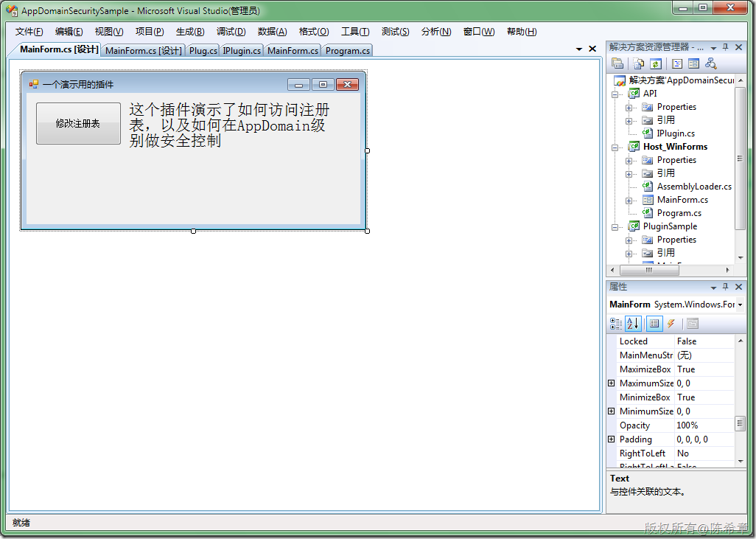Click Solution Explorer horizontal scrollbar thumb

(649, 270)
